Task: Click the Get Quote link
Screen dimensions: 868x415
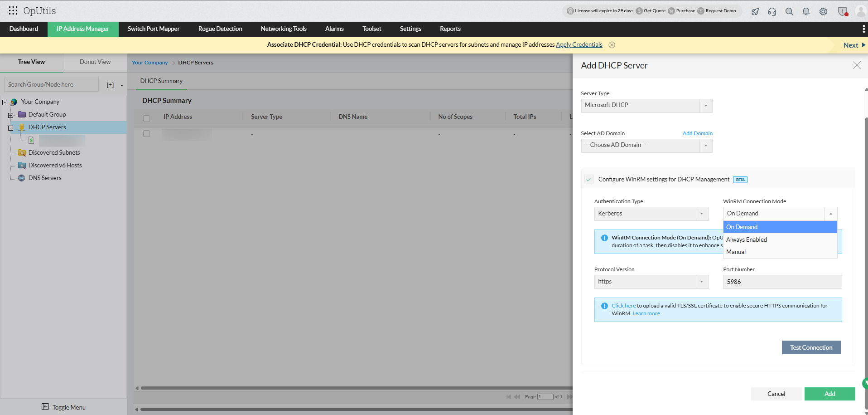Action: click(651, 11)
